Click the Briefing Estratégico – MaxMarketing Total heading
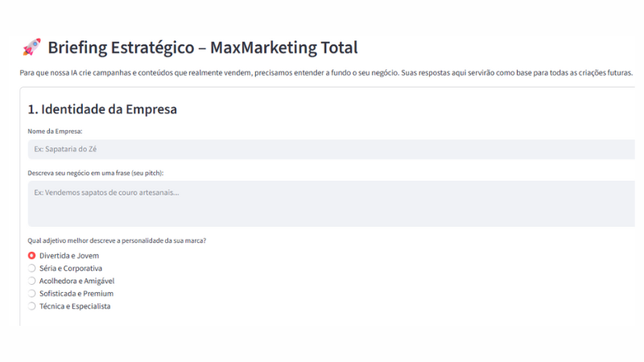The width and height of the screenshot is (644, 362). click(203, 47)
